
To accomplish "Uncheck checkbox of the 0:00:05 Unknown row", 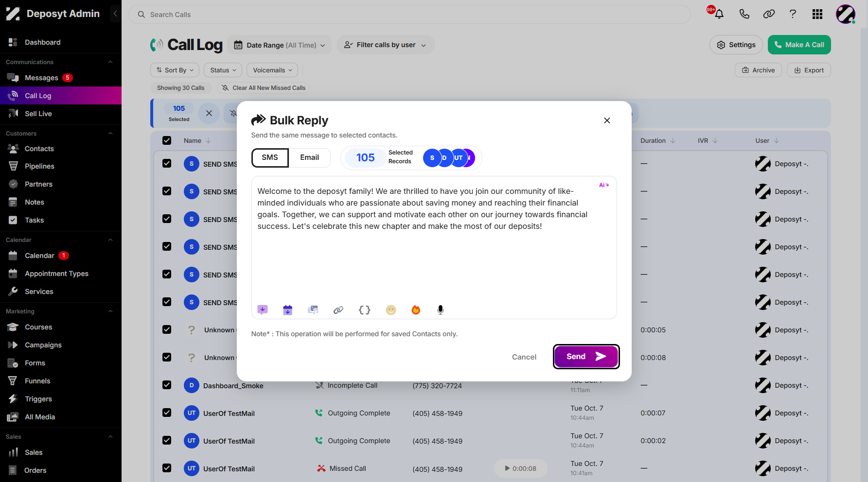I will click(167, 329).
